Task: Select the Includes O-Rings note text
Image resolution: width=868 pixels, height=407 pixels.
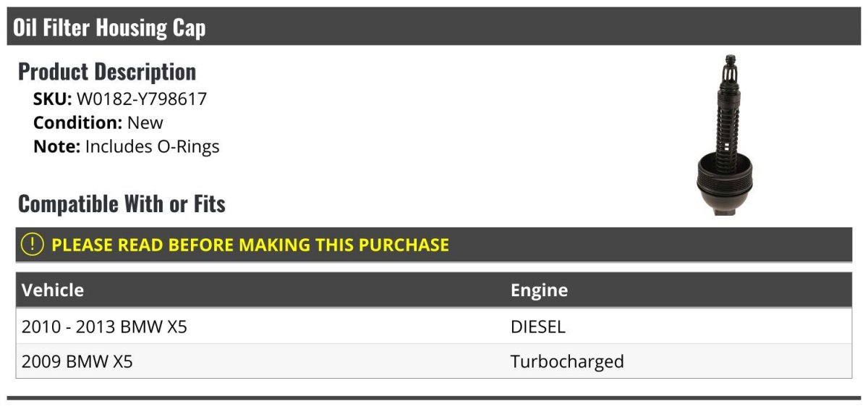Action: pos(153,146)
